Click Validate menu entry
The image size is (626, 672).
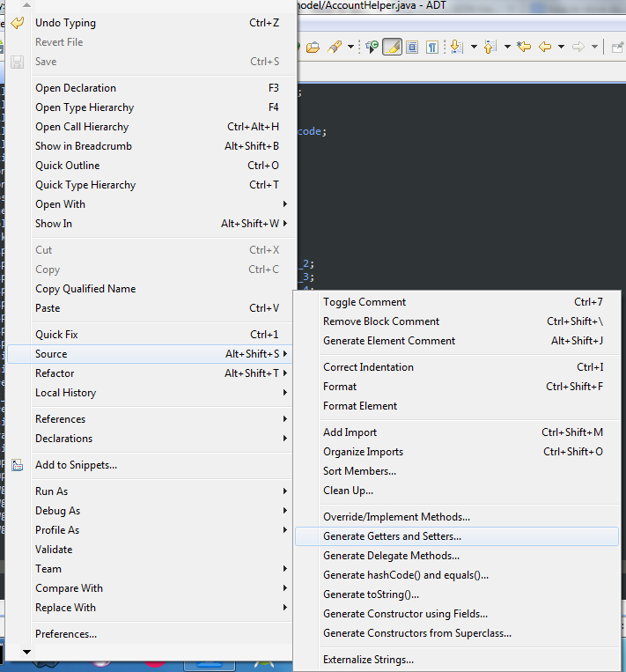click(151, 550)
